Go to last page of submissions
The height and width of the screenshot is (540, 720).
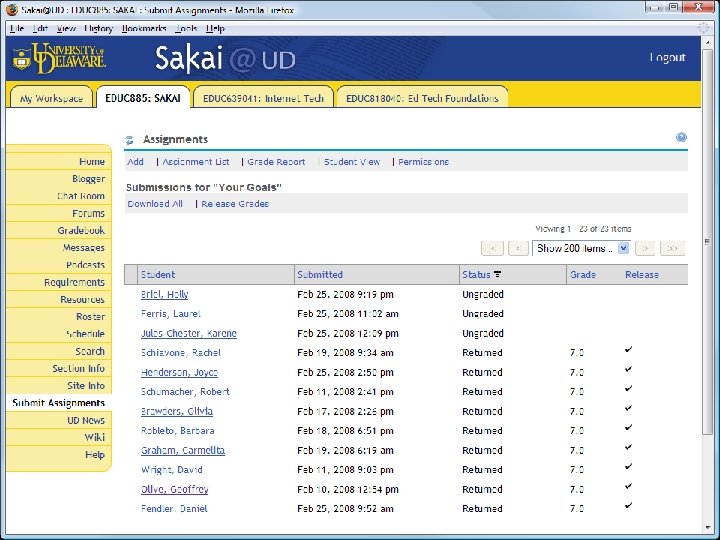point(672,248)
